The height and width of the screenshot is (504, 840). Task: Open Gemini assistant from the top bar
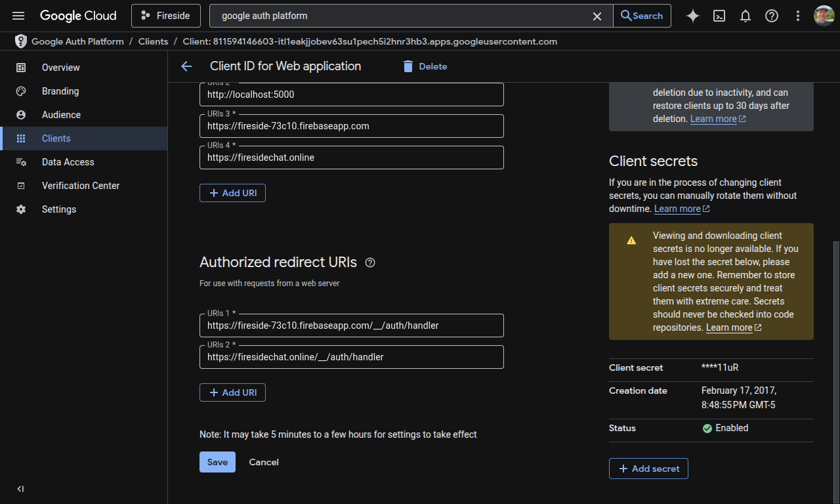pos(692,16)
